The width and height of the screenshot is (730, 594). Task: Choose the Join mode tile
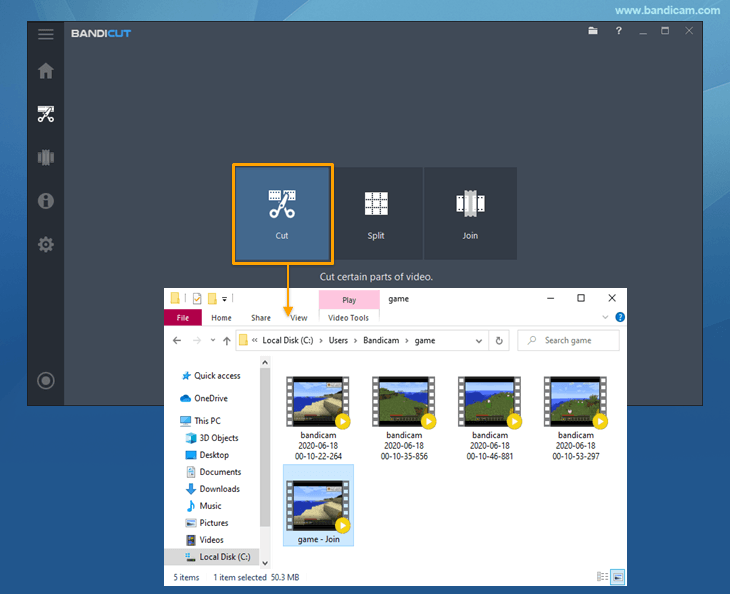(x=470, y=214)
